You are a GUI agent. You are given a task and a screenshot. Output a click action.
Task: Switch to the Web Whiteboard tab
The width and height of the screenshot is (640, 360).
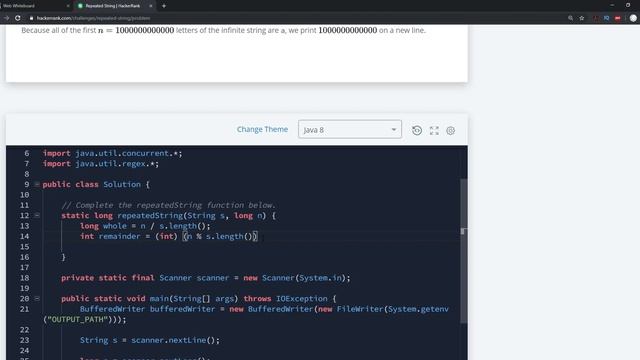point(35,6)
